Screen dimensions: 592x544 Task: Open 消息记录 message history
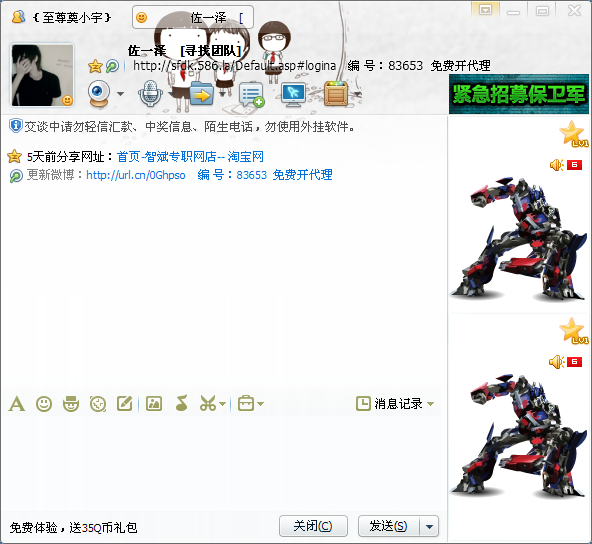tap(389, 404)
